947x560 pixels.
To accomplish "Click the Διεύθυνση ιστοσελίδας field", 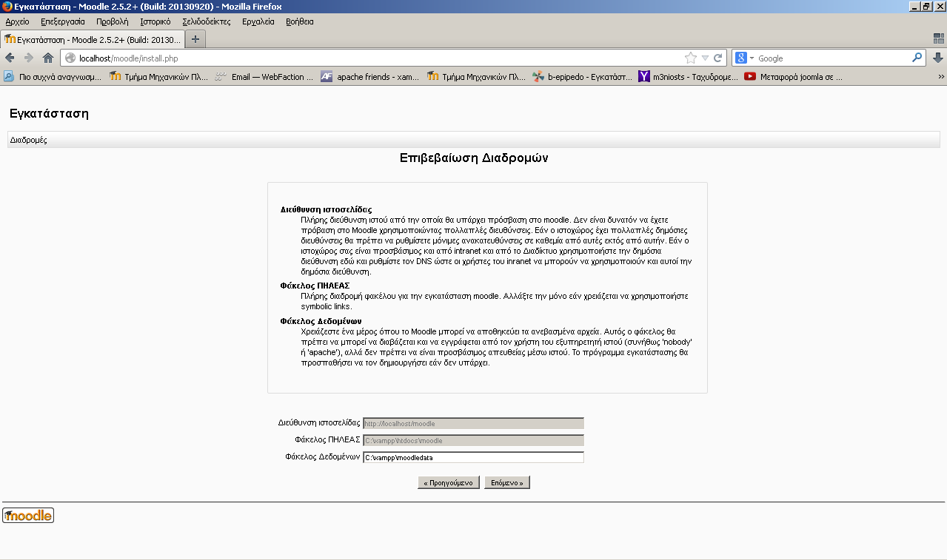I will coord(473,423).
